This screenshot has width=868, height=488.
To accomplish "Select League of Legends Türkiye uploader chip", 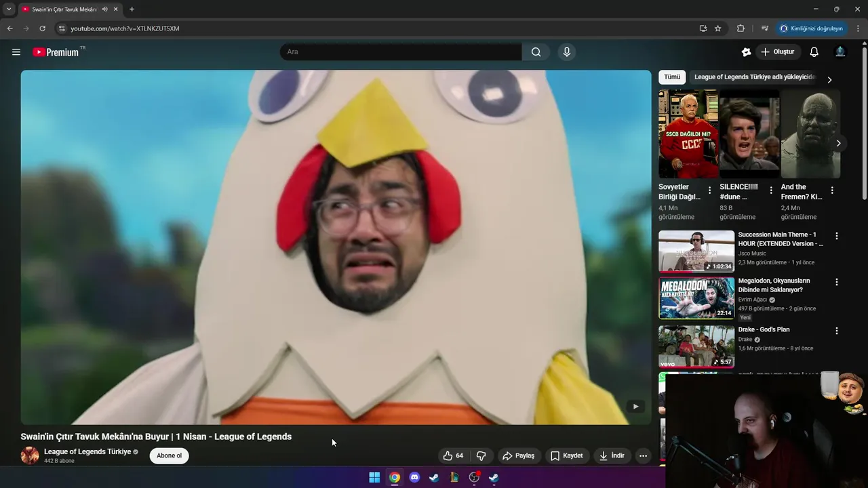I will tap(755, 77).
